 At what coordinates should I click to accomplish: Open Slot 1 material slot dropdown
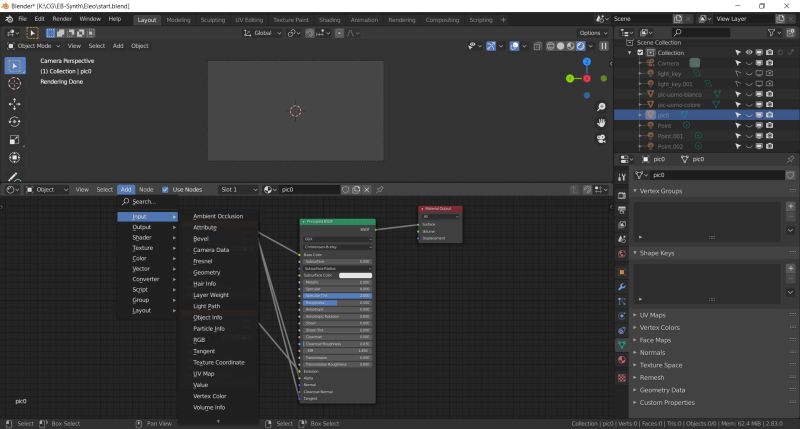(238, 190)
